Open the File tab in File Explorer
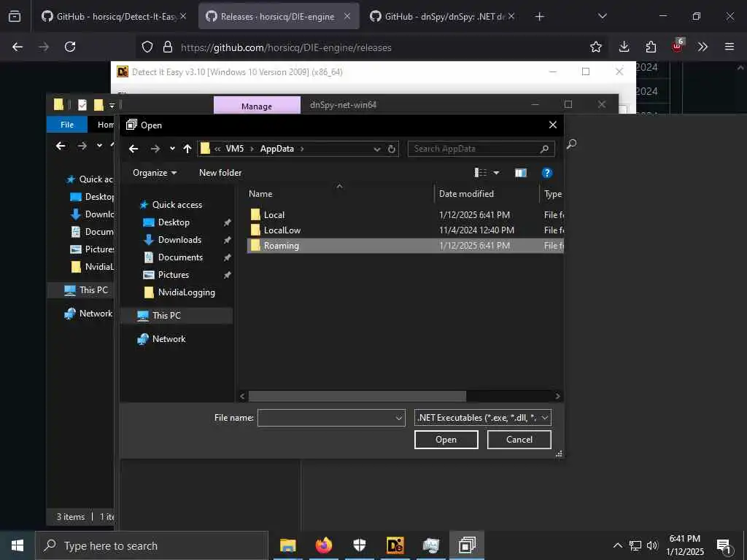 click(66, 125)
